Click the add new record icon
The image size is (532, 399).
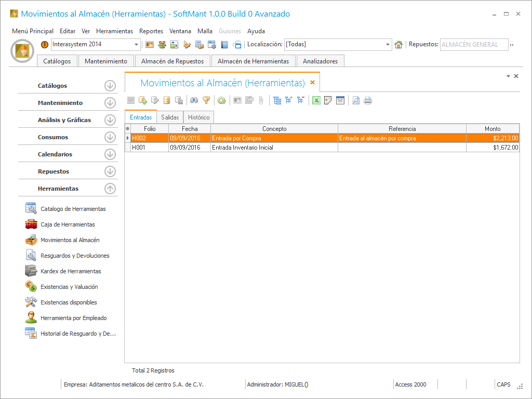[x=142, y=100]
